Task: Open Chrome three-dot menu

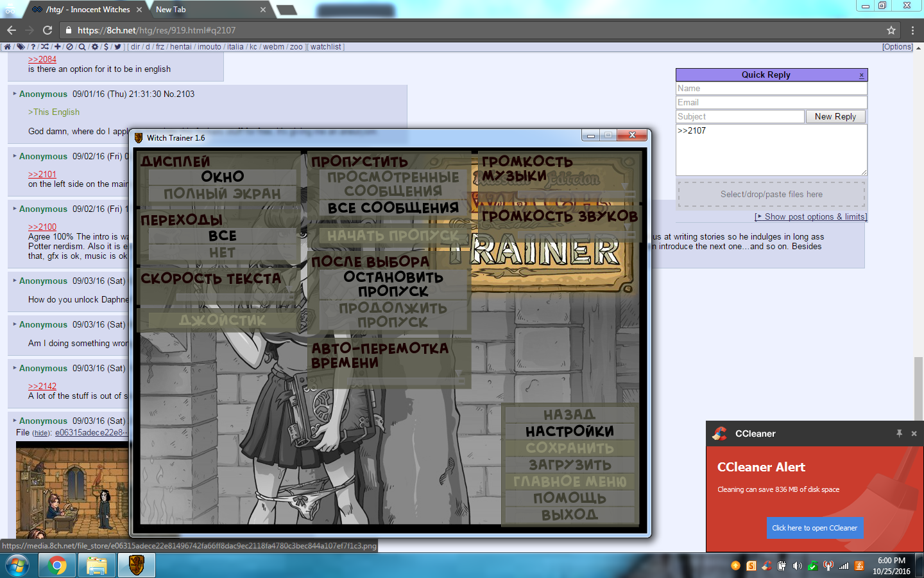Action: pos(912,30)
